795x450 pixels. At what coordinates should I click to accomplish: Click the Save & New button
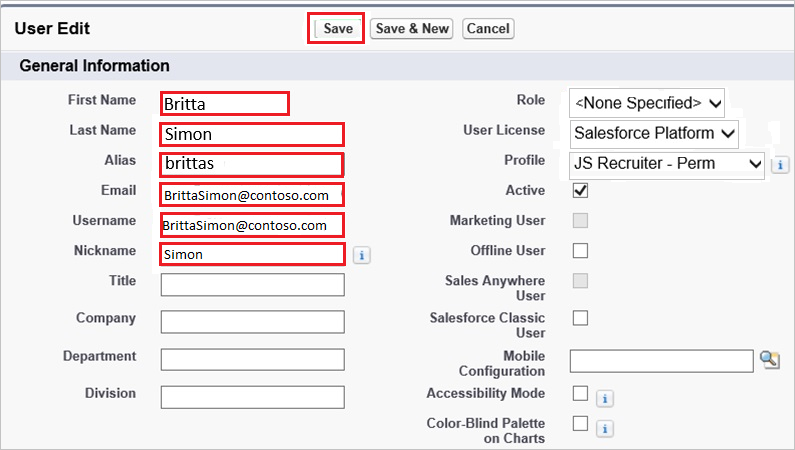click(x=411, y=28)
